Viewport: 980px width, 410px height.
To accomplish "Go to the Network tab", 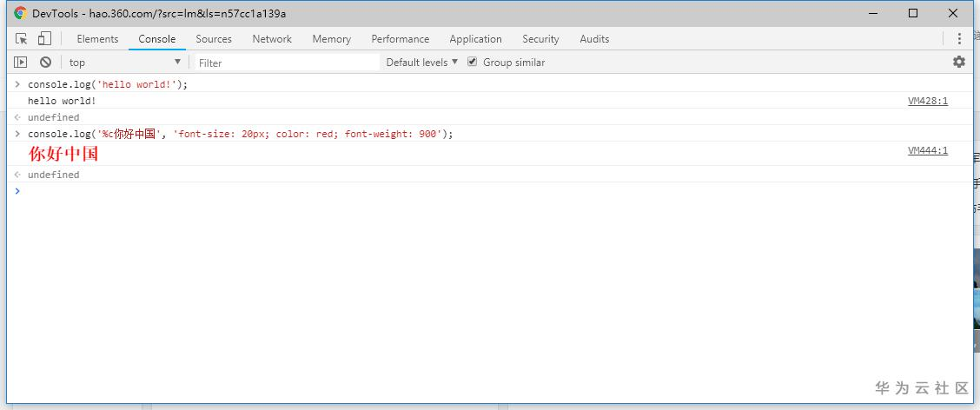I will 272,39.
